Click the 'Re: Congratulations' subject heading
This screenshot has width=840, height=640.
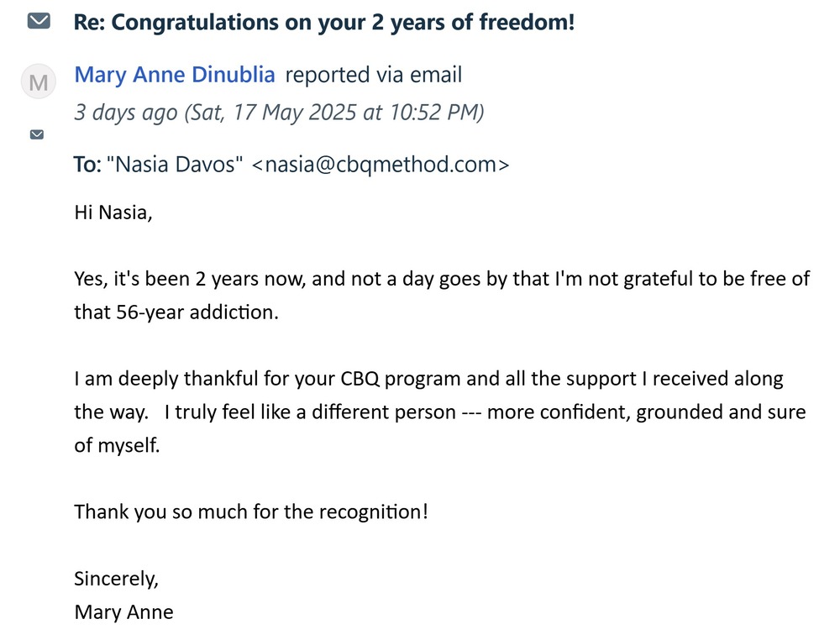pyautogui.click(x=324, y=23)
